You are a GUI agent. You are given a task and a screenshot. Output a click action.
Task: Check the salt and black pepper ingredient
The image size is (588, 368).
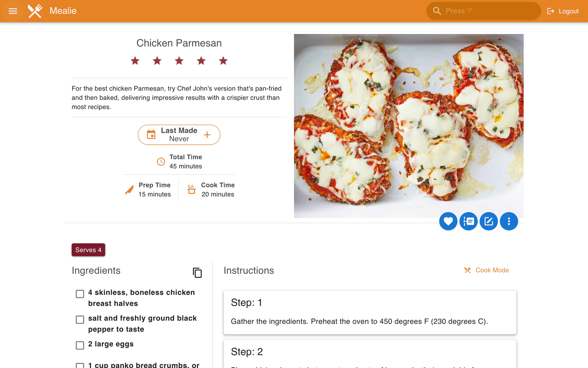tap(80, 319)
